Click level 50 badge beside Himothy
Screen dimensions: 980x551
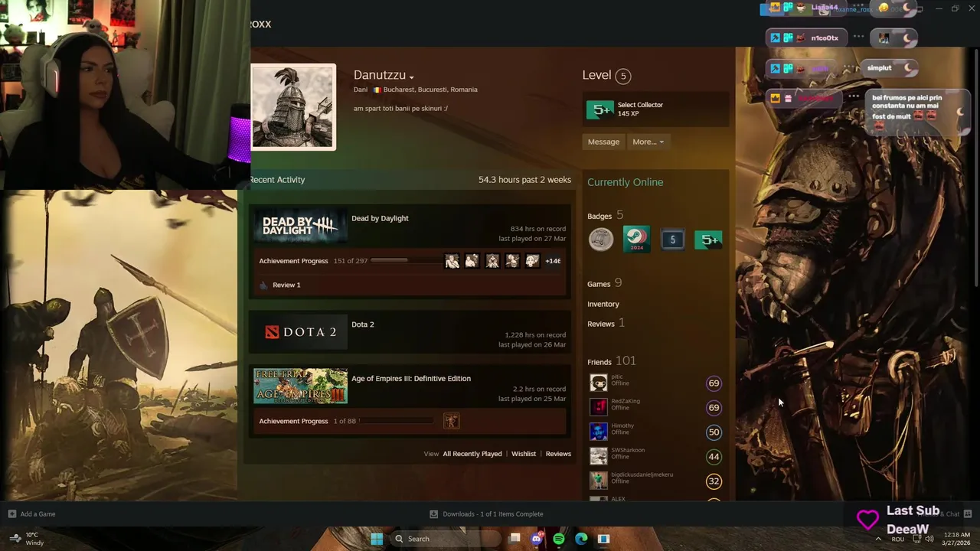click(x=714, y=432)
